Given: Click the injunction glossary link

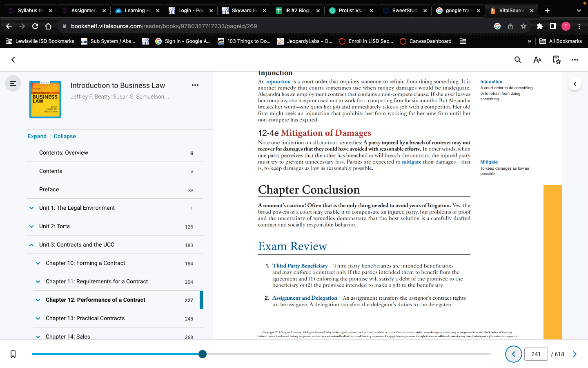Looking at the screenshot, I should click(278, 82).
